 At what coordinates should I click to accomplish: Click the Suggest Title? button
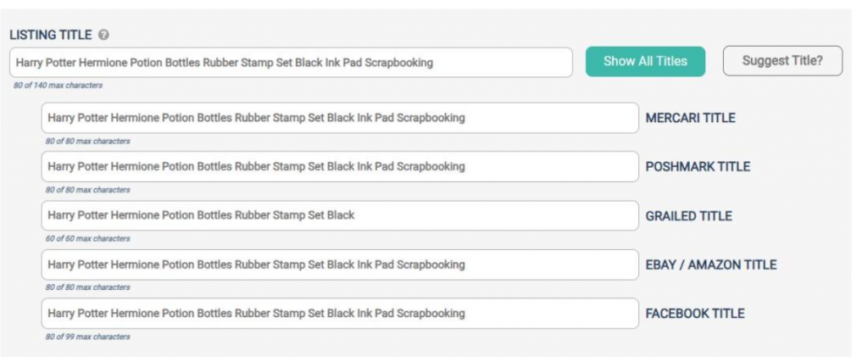click(x=782, y=61)
